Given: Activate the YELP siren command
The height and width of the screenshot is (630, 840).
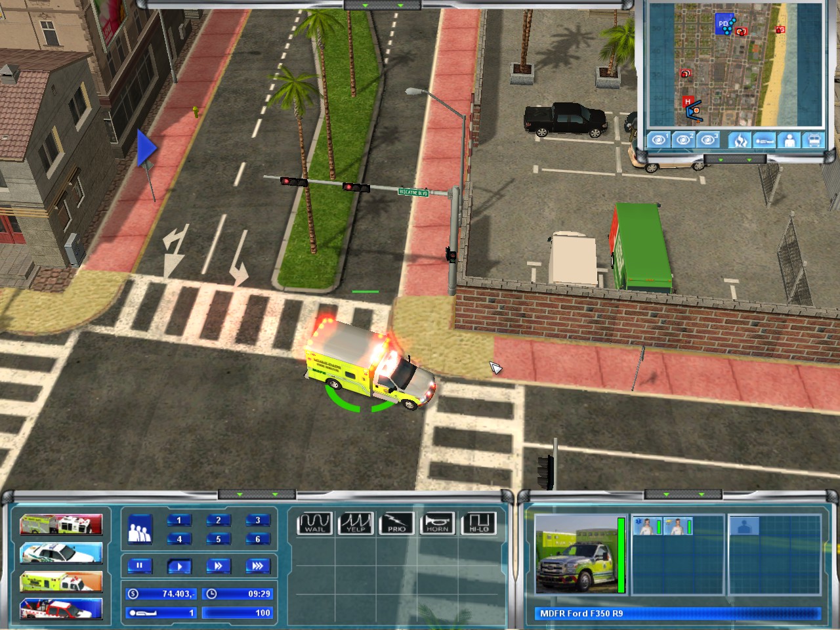Looking at the screenshot, I should tap(356, 523).
